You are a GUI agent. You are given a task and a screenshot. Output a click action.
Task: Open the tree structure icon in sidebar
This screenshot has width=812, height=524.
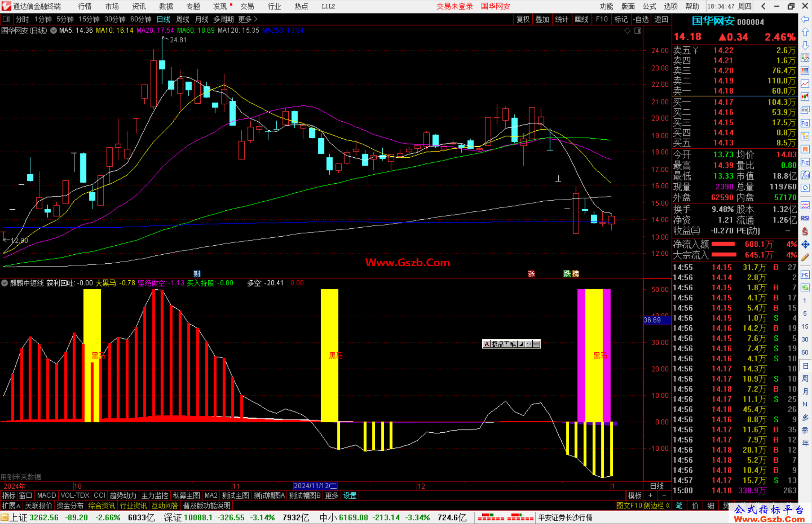[x=805, y=136]
